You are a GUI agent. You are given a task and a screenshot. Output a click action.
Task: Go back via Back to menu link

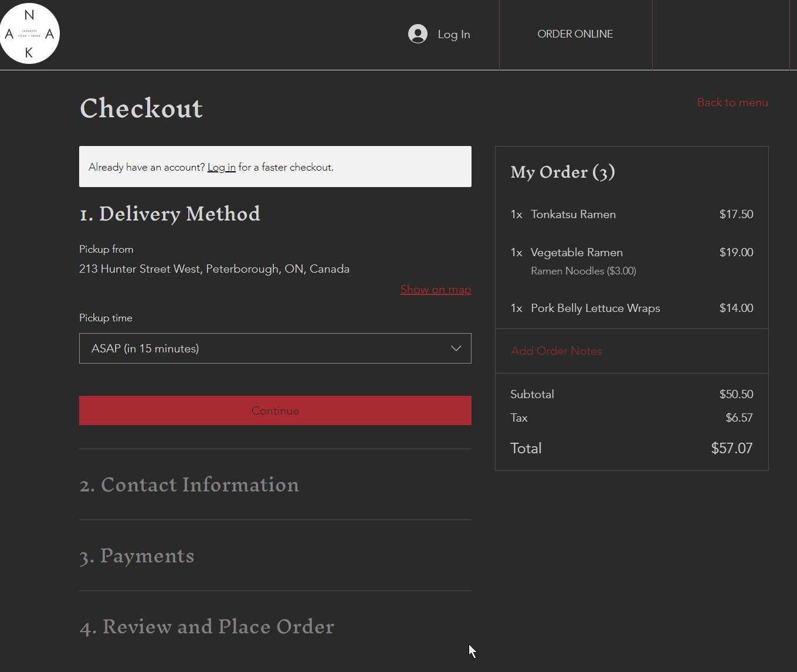pyautogui.click(x=732, y=103)
